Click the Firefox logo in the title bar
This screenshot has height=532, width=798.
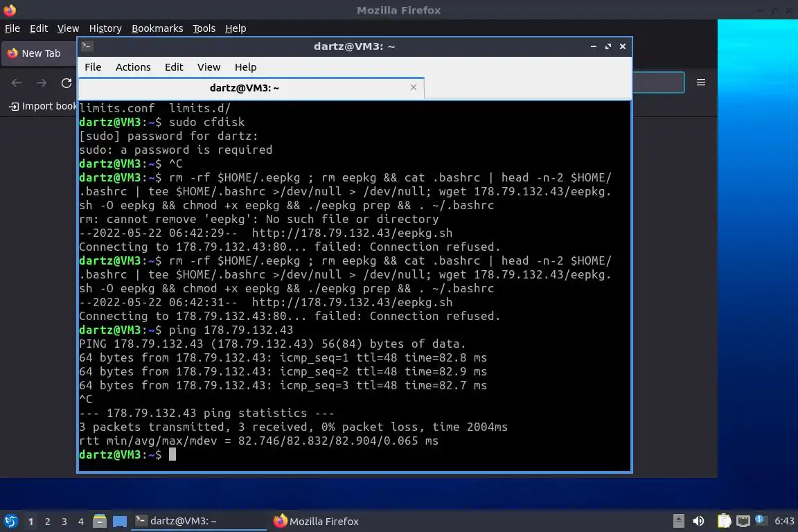pos(10,10)
